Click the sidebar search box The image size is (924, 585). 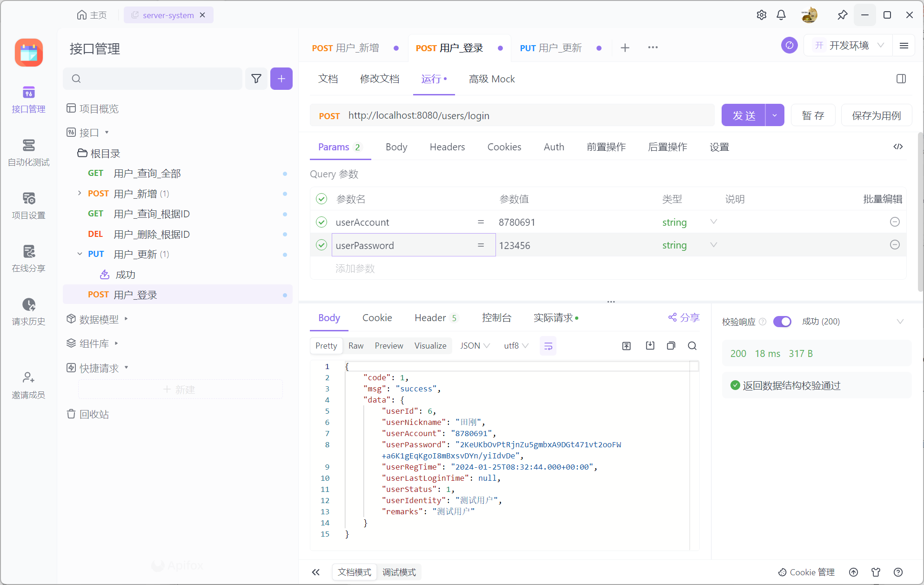click(153, 79)
